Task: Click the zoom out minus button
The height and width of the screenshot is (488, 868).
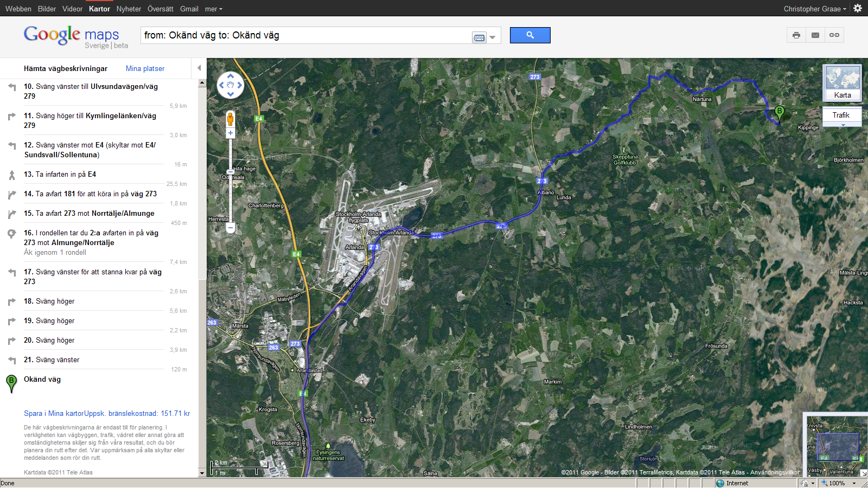Action: (x=231, y=228)
